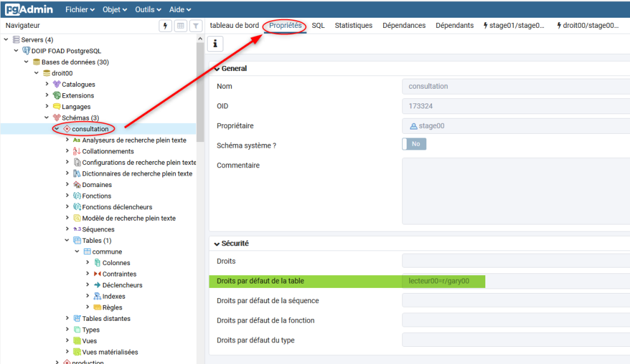630x364 pixels.
Task: Click the commune table icon
Action: tap(88, 252)
